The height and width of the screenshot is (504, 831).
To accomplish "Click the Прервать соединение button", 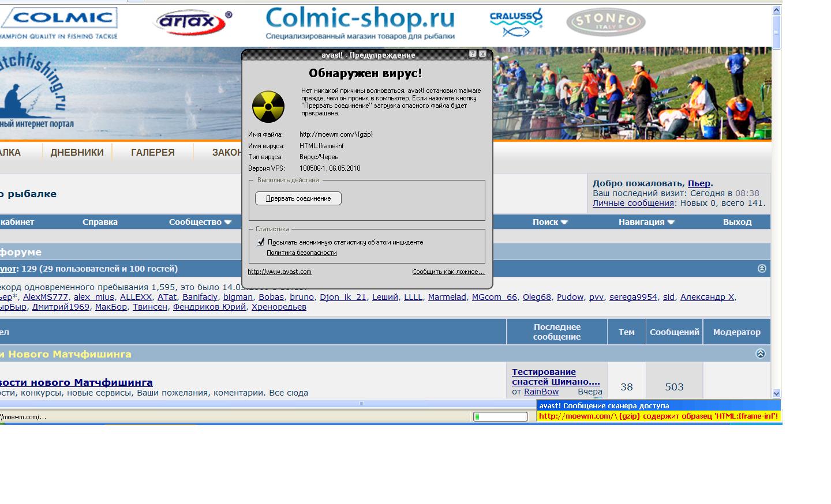I will coord(298,198).
